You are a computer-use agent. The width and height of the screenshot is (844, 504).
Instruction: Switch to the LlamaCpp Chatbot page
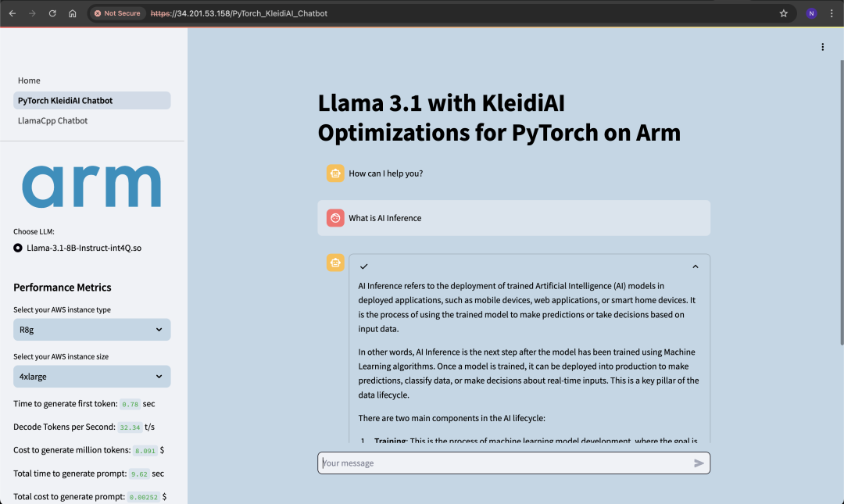pyautogui.click(x=53, y=121)
